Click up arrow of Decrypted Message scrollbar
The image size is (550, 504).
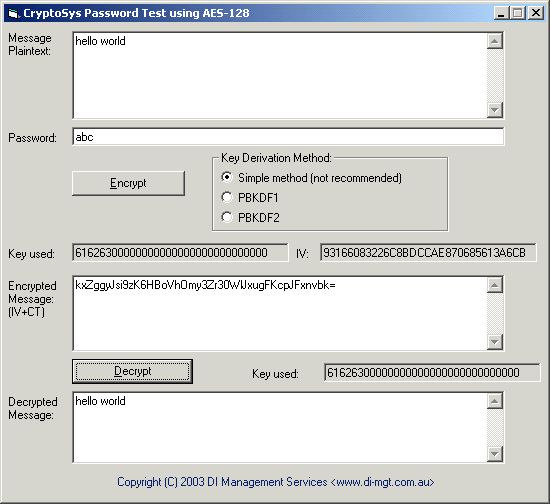pos(495,401)
